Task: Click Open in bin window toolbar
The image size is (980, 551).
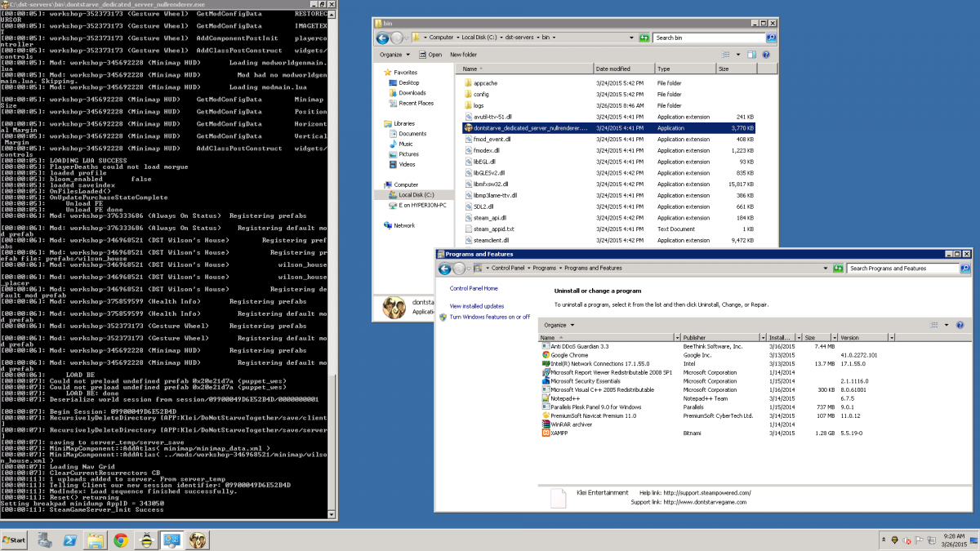Action: 430,55
